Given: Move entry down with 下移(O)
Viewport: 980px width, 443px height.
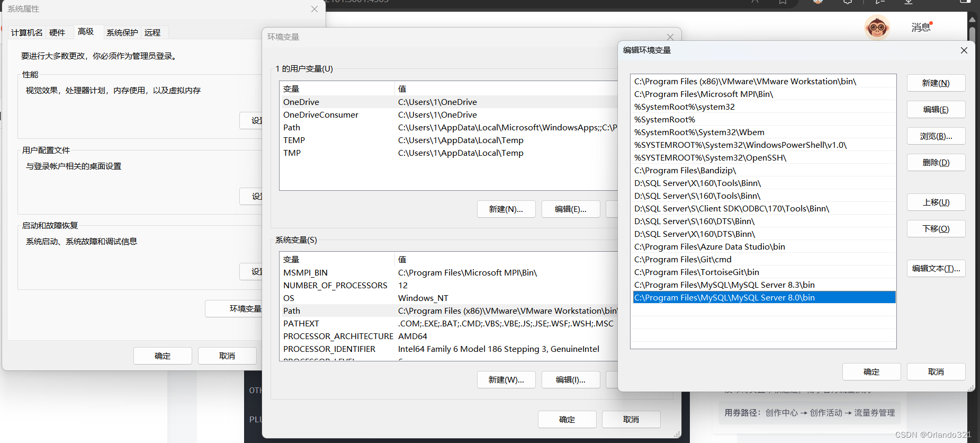Looking at the screenshot, I should (936, 229).
